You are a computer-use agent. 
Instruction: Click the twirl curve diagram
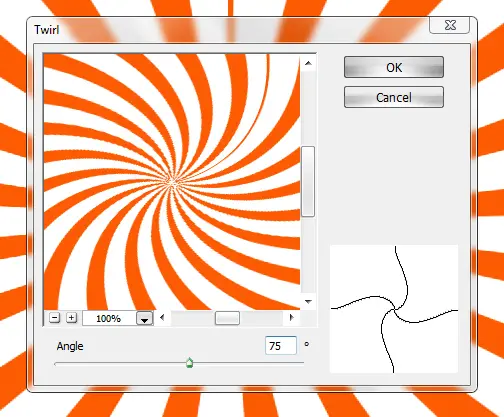tap(394, 309)
